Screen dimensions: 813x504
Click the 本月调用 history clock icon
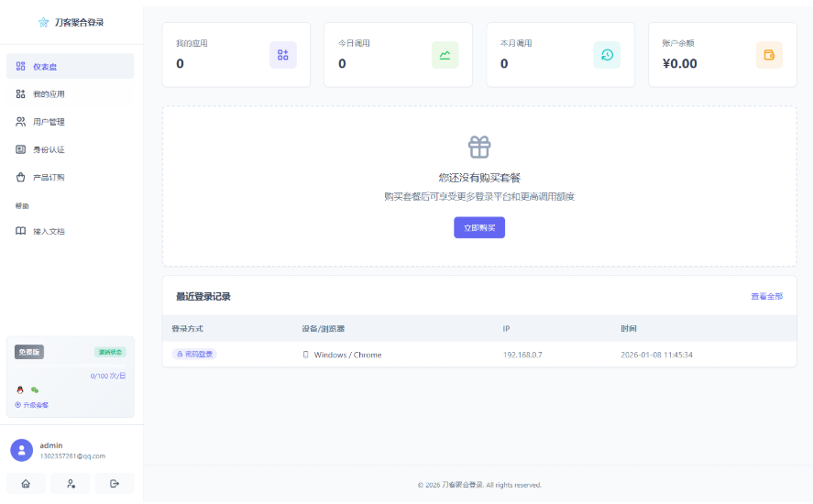click(x=607, y=55)
